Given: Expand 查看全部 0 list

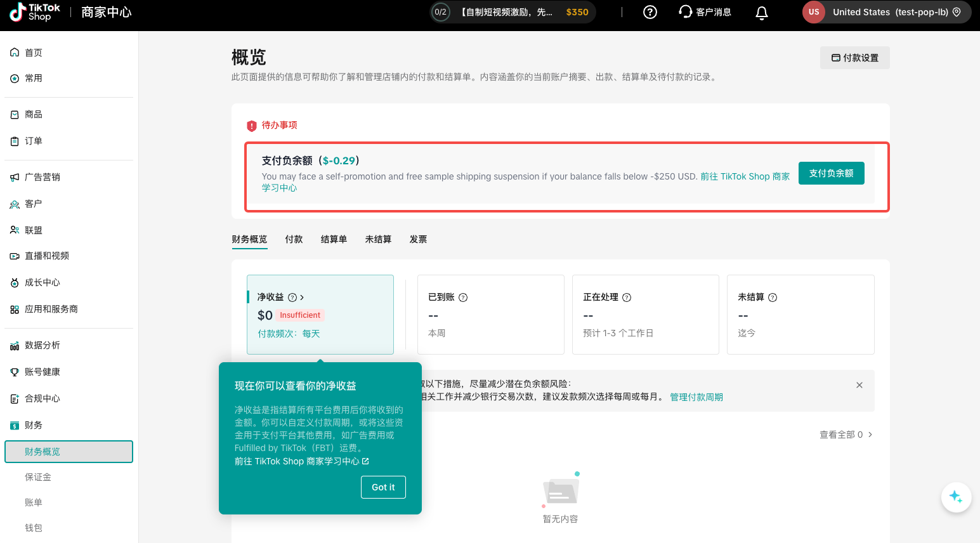Looking at the screenshot, I should pyautogui.click(x=846, y=435).
